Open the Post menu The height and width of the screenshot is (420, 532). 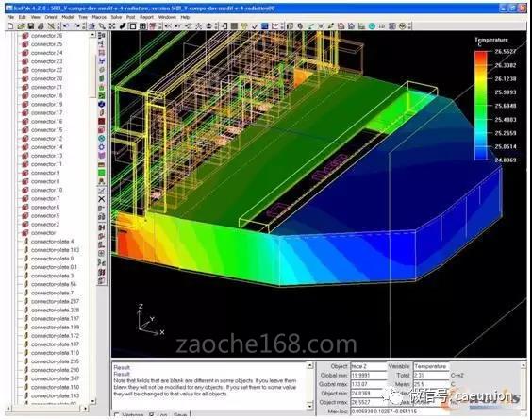130,17
